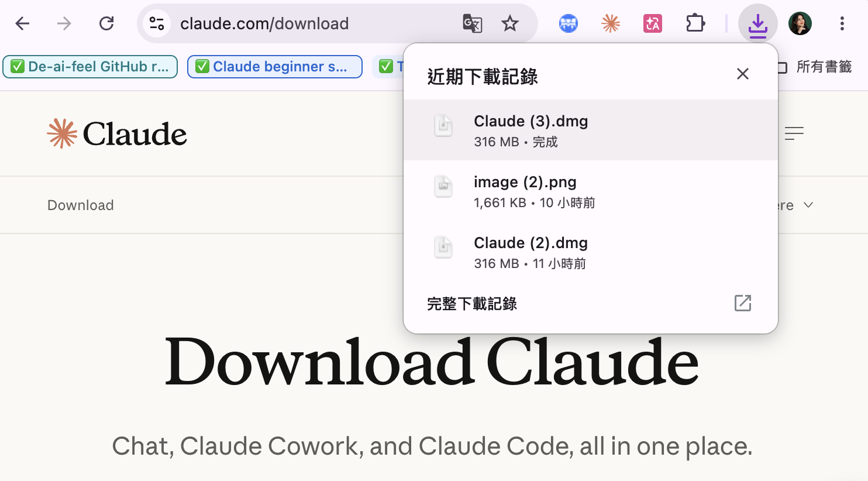The height and width of the screenshot is (481, 868).
Task: Click file icon of image (2).png
Action: pyautogui.click(x=443, y=186)
